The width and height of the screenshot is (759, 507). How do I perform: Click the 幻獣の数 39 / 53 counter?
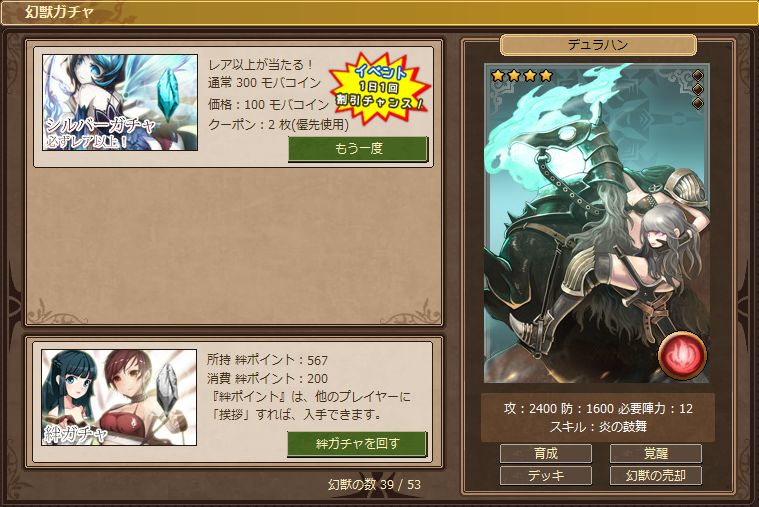[374, 484]
